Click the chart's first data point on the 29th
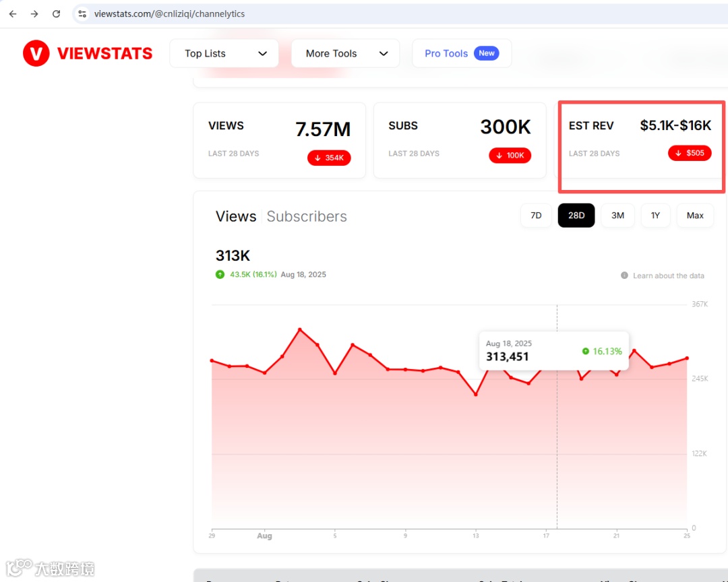728x582 pixels. (x=212, y=360)
